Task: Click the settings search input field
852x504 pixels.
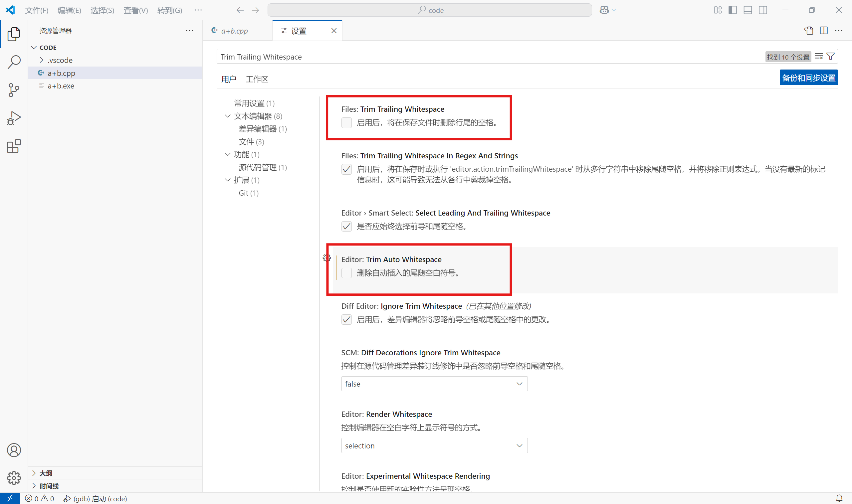Action: click(476, 57)
